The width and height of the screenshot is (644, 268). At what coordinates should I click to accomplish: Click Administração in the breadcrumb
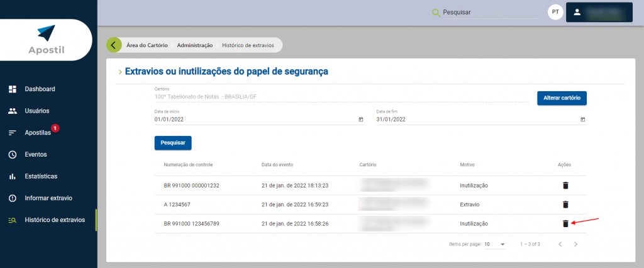point(194,45)
